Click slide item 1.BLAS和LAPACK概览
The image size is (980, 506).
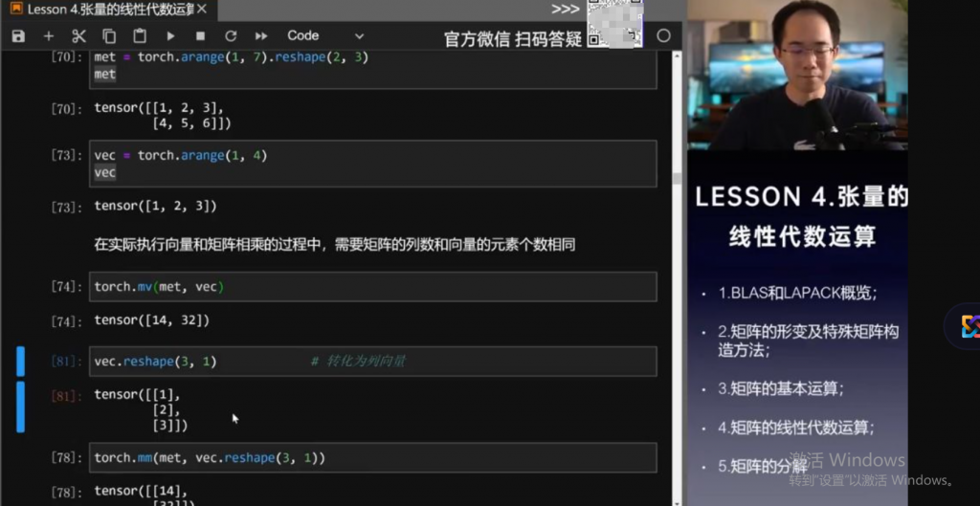click(797, 293)
